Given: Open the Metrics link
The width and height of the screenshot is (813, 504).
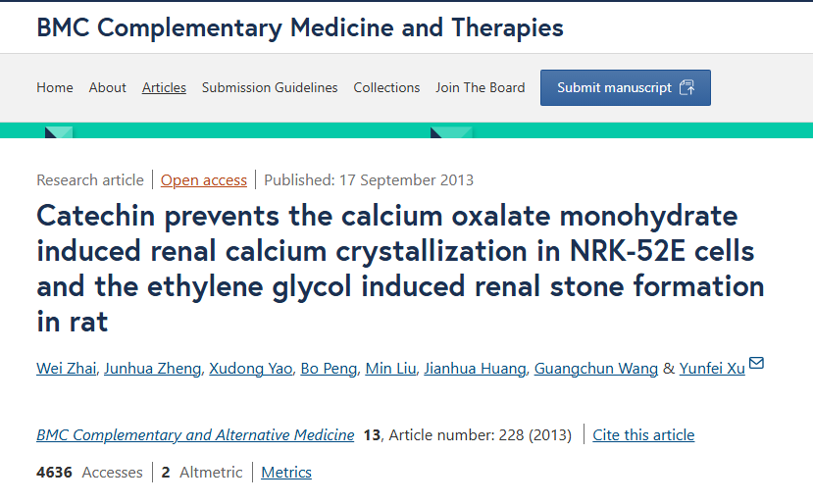Looking at the screenshot, I should (286, 473).
